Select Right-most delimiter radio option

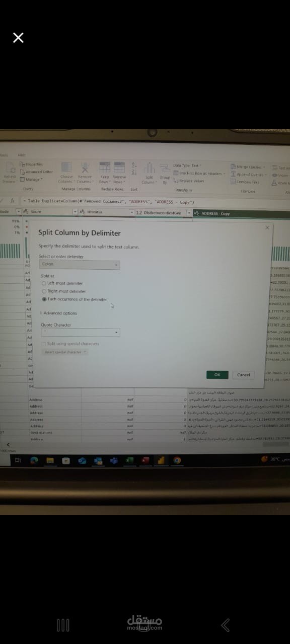point(63,291)
